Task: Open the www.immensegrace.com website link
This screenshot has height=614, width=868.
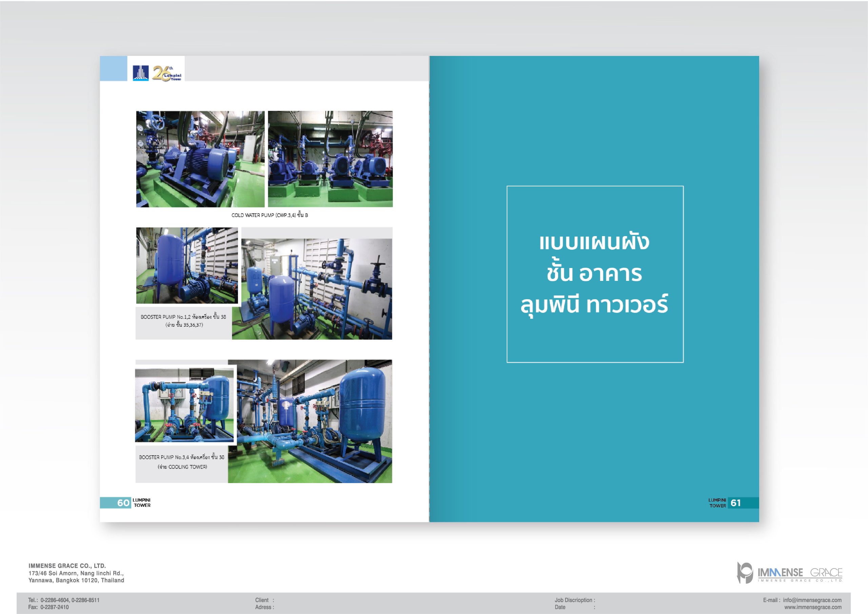Action: point(813,607)
